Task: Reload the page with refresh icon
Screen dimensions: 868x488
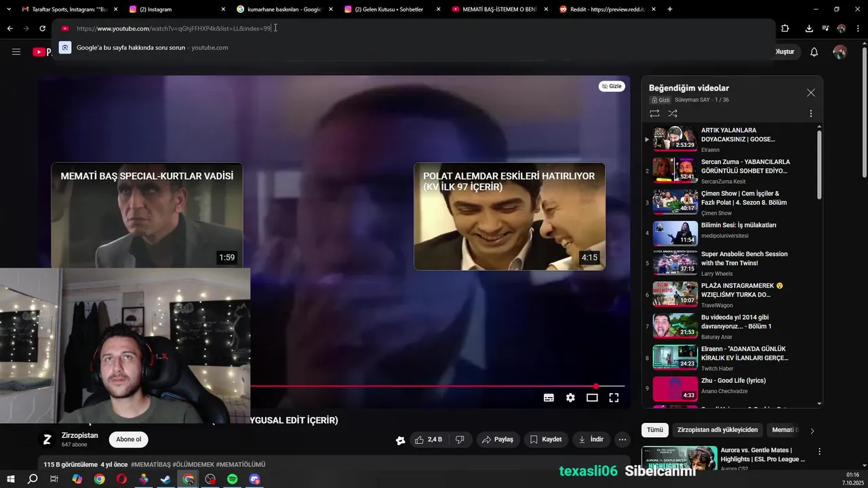Action: tap(42, 28)
